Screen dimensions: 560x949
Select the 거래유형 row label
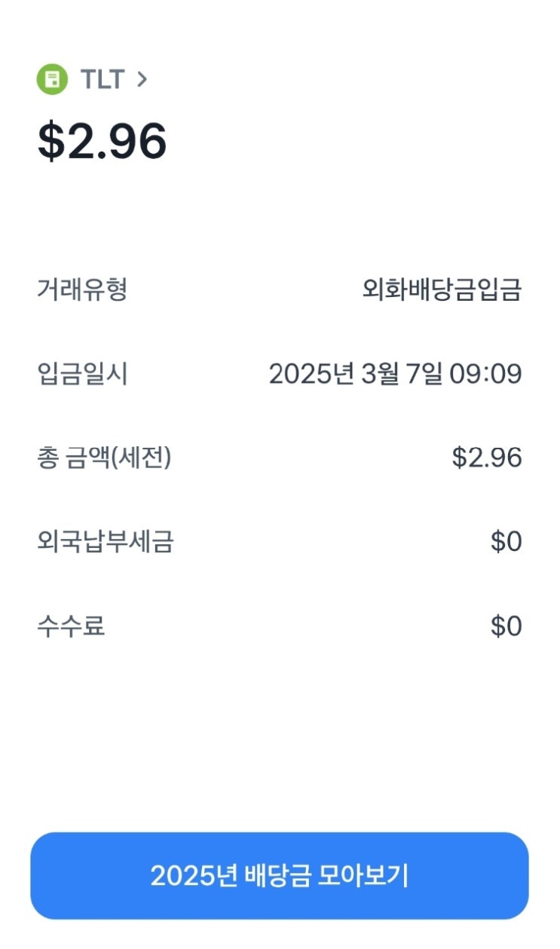(x=82, y=289)
